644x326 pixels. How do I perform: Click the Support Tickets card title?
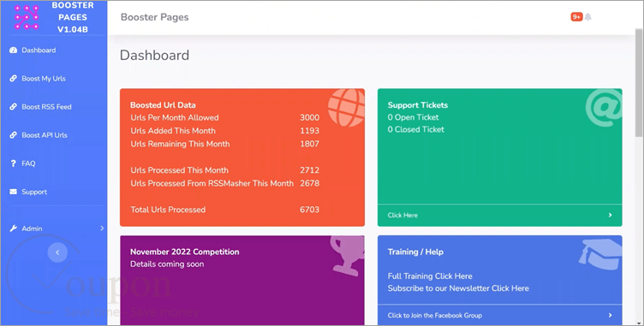(x=418, y=105)
